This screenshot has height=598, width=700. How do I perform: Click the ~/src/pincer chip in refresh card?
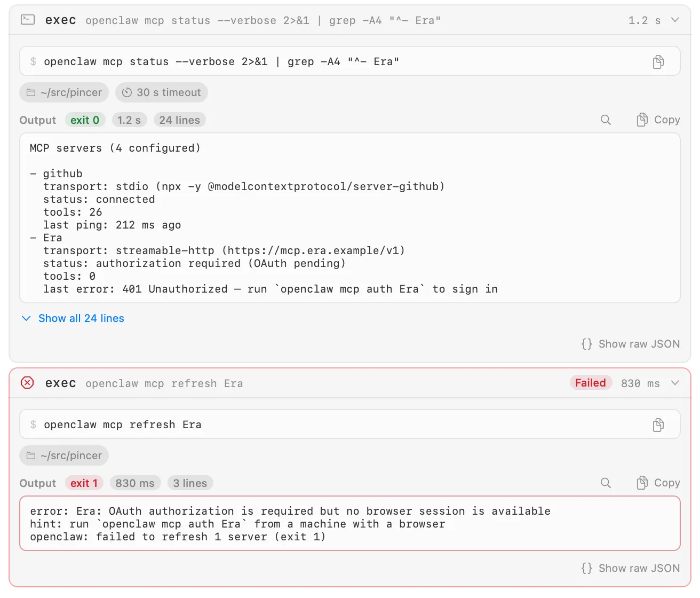coord(64,455)
